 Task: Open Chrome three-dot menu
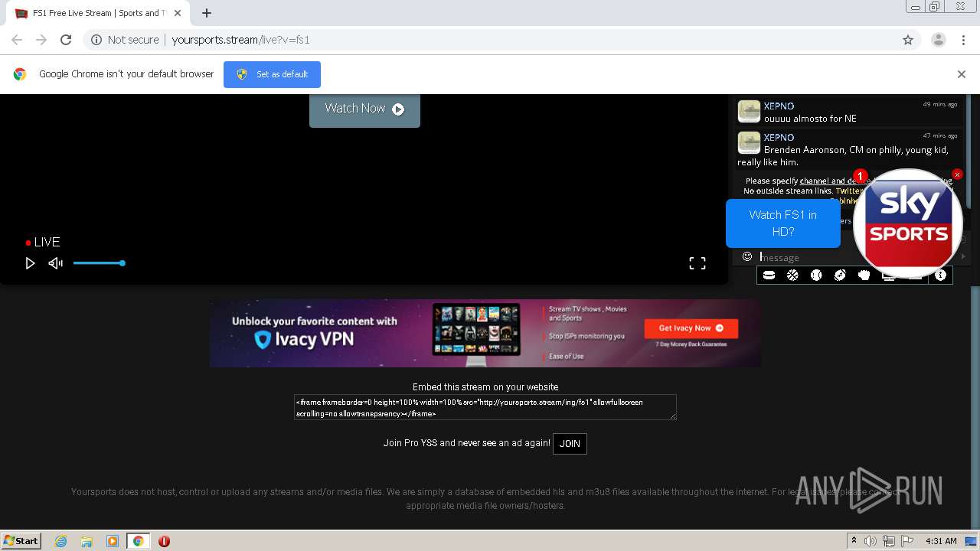pos(963,40)
